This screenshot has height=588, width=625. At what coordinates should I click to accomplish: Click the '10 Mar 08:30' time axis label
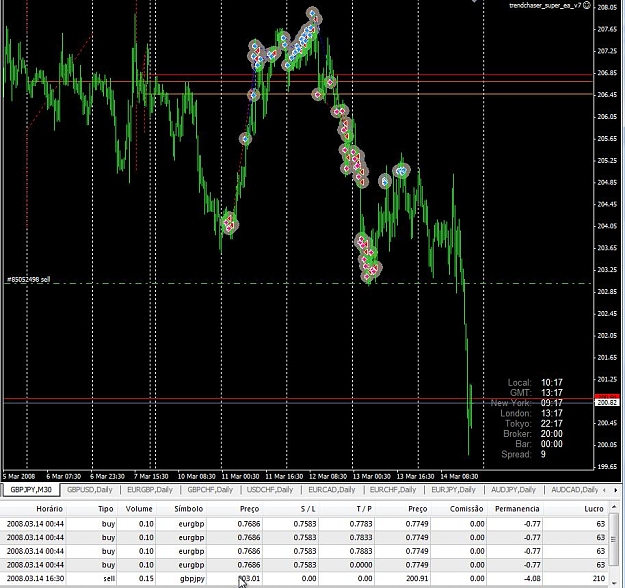coord(197,476)
